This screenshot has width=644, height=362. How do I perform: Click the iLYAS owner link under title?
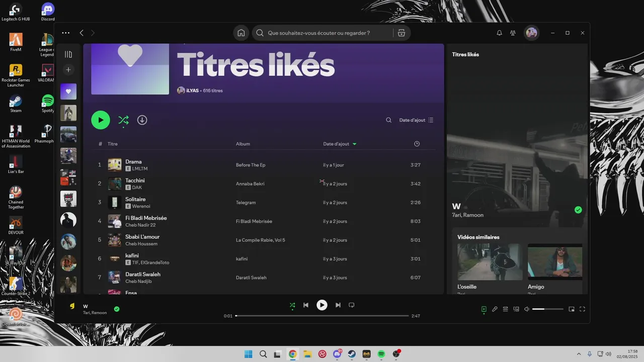192,90
